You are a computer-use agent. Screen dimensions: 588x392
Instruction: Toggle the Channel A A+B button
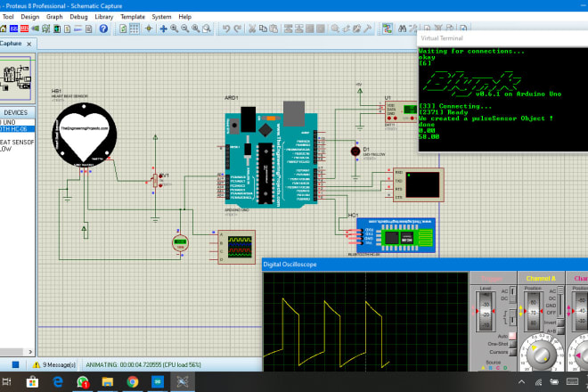point(560,331)
